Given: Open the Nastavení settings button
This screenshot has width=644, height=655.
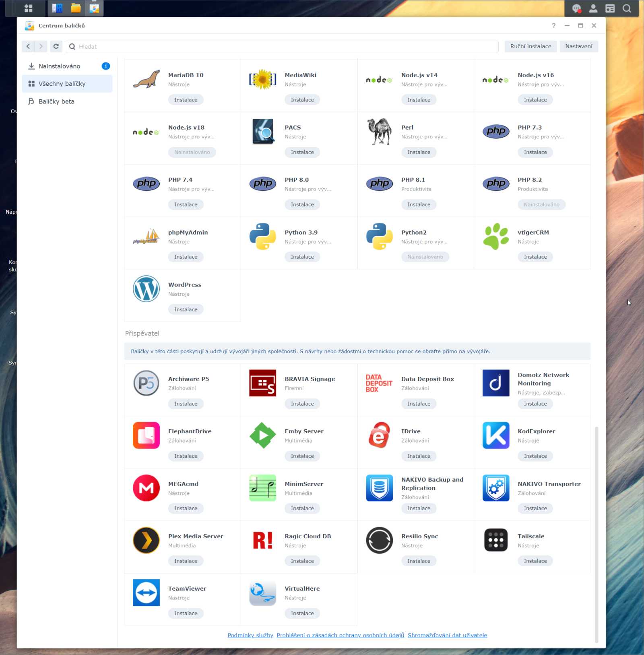Looking at the screenshot, I should (x=578, y=46).
